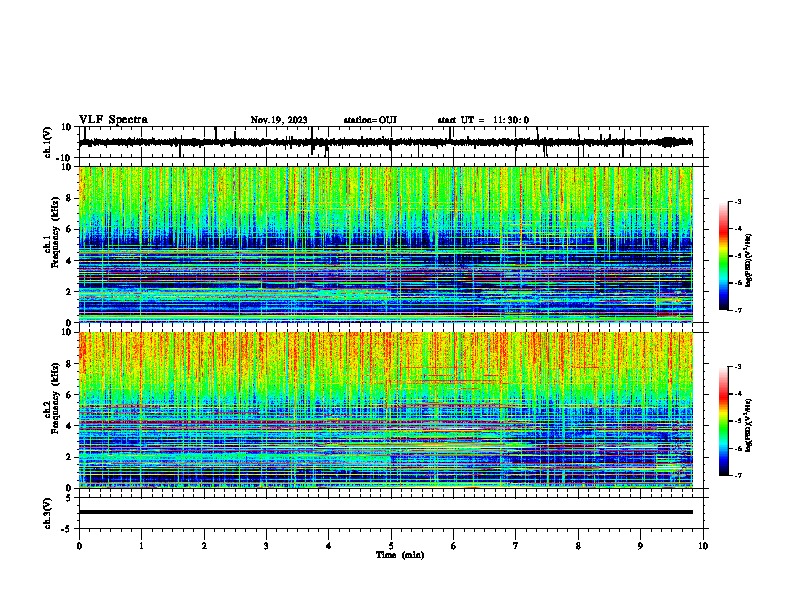Select the "start UT = 11:30:0" text
Image resolution: width=792 pixels, height=612 pixels.
tap(483, 120)
